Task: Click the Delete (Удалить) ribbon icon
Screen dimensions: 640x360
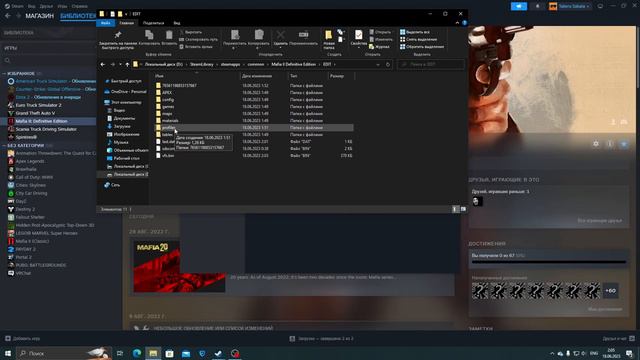Action: (280, 39)
